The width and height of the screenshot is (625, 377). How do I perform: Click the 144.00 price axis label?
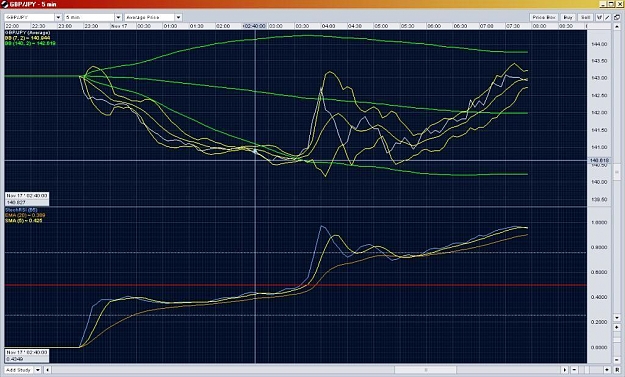pos(599,44)
